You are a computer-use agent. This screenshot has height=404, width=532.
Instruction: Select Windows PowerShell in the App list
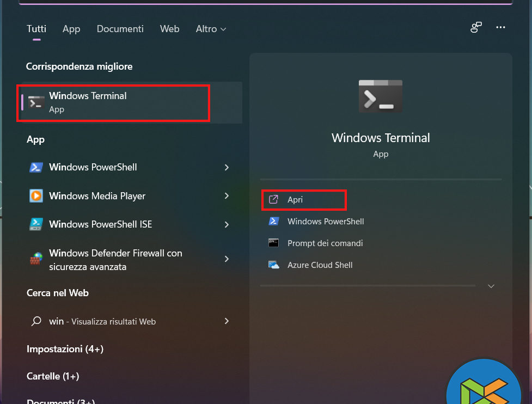[x=93, y=167]
